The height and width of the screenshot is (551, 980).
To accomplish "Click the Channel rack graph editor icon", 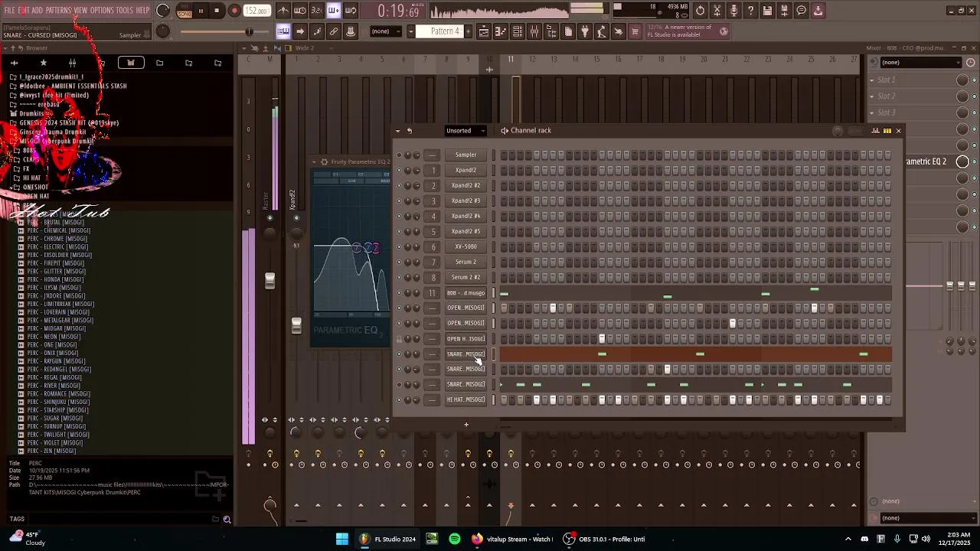I will pyautogui.click(x=876, y=131).
